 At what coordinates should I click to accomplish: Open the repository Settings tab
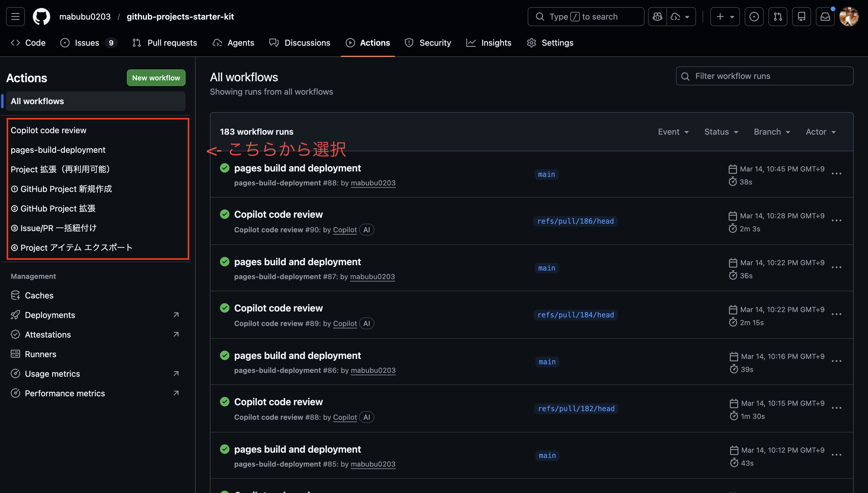[x=550, y=43]
